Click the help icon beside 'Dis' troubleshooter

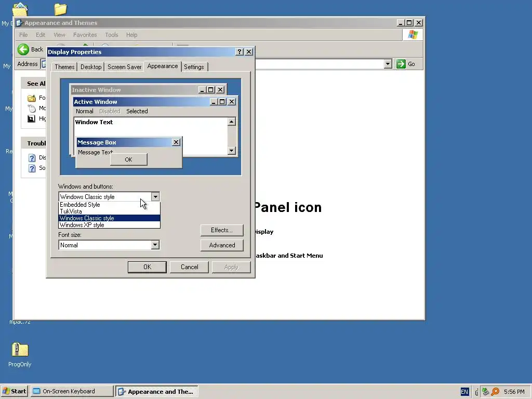[32, 158]
